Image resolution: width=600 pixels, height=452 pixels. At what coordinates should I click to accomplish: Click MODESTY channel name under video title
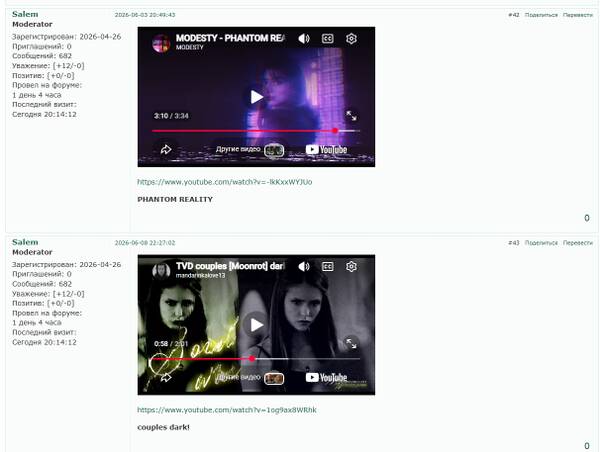(x=189, y=47)
